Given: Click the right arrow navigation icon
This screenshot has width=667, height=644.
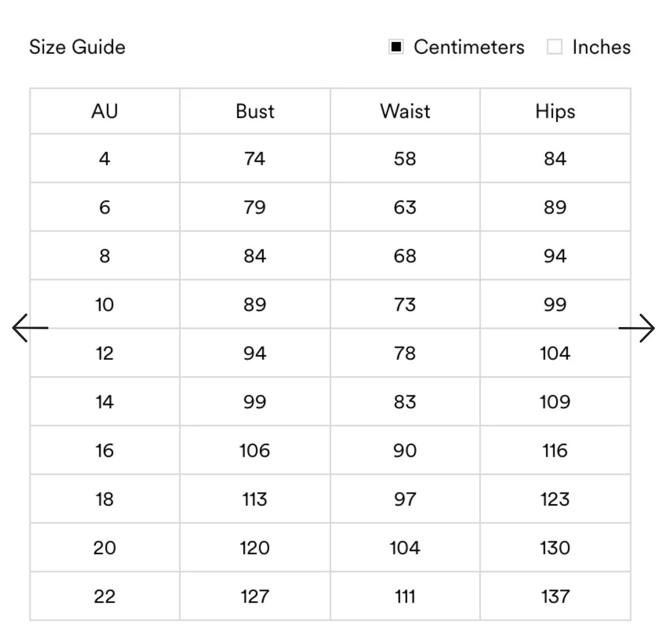Looking at the screenshot, I should (x=637, y=328).
